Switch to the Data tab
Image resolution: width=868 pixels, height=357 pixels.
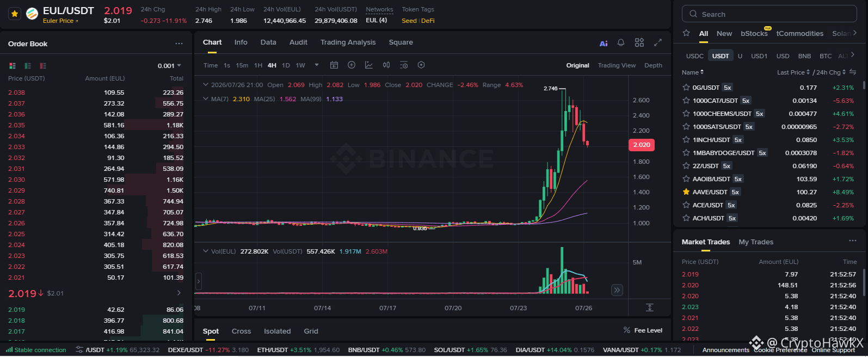[x=268, y=42]
